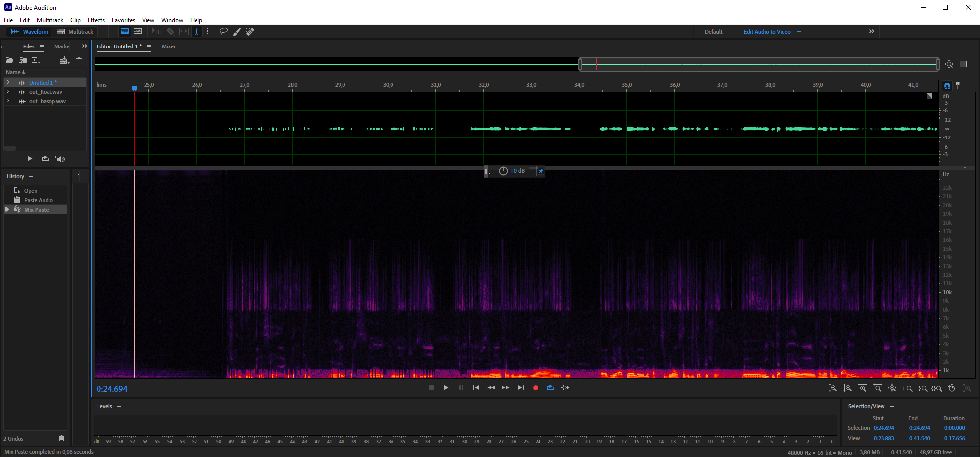Open workspace overflow double-chevron menu
Image resolution: width=980 pixels, height=457 pixels.
tap(871, 31)
